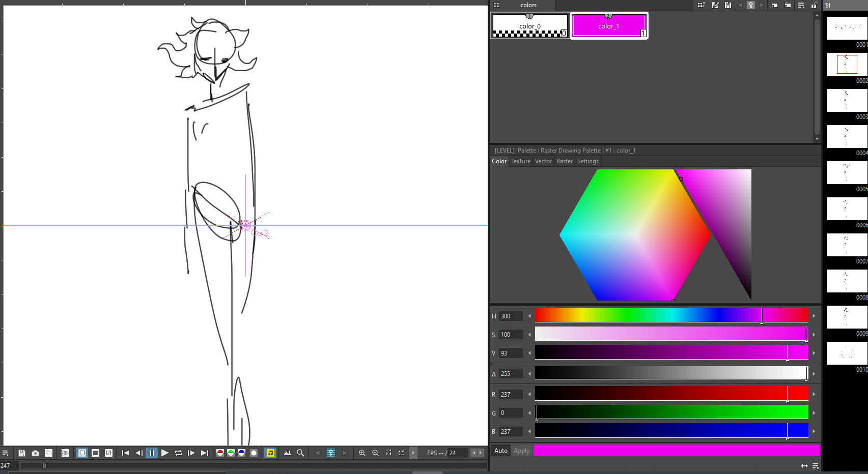Activate the locator magnifier icon
Viewport: 868px width, 474px height.
click(x=301, y=453)
